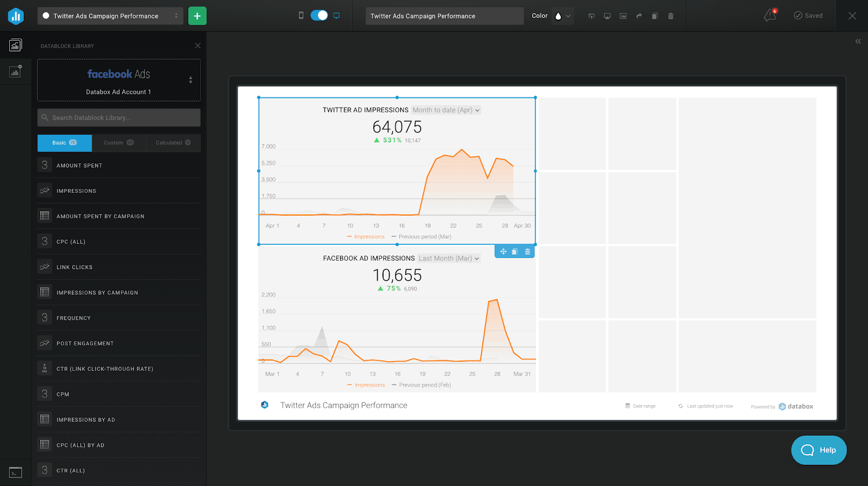868x486 pixels.
Task: Select the Link Clicks datablock
Action: coord(119,267)
